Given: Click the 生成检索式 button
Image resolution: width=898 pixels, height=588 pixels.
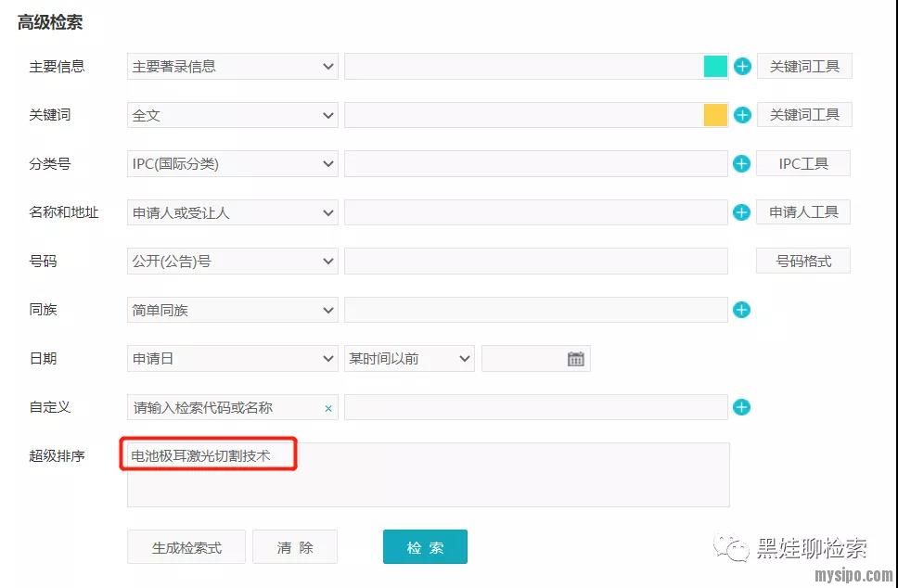Looking at the screenshot, I should [x=186, y=547].
